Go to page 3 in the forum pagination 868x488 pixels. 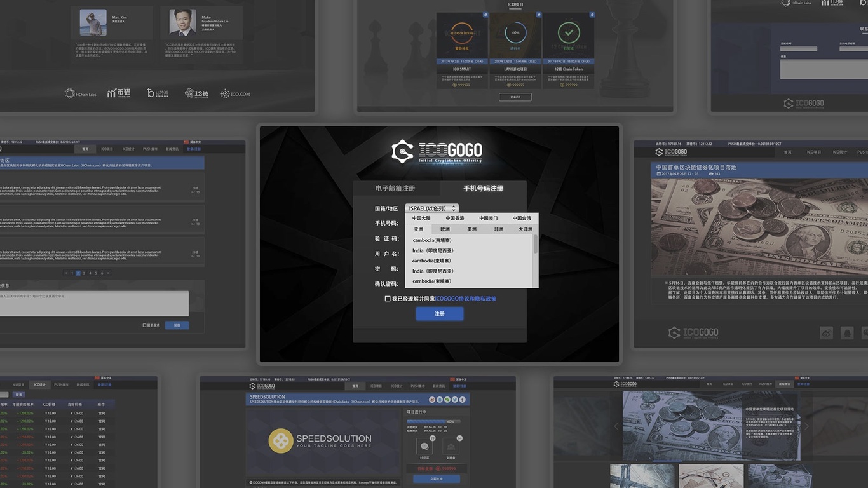point(84,273)
